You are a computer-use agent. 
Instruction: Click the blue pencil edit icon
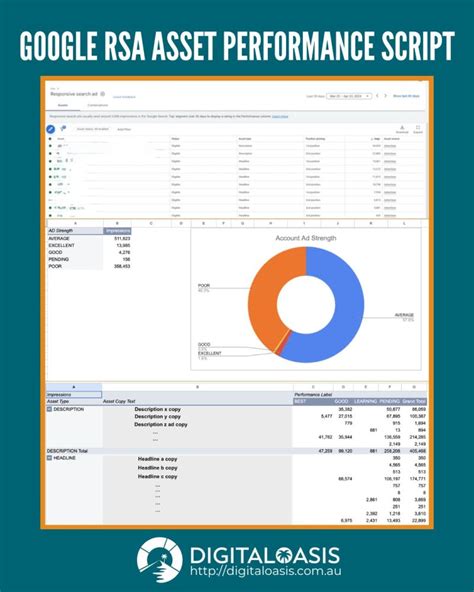tap(51, 129)
